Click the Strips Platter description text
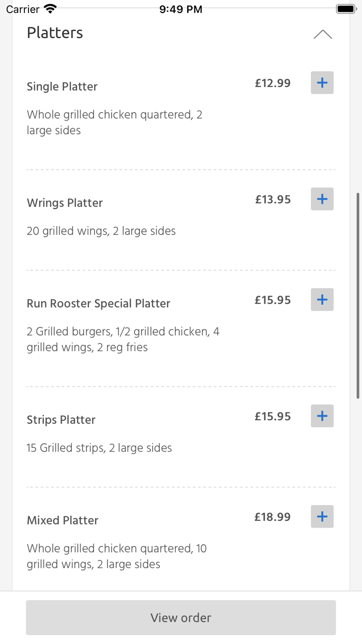Screen dimensions: 362x644 tap(99, 447)
